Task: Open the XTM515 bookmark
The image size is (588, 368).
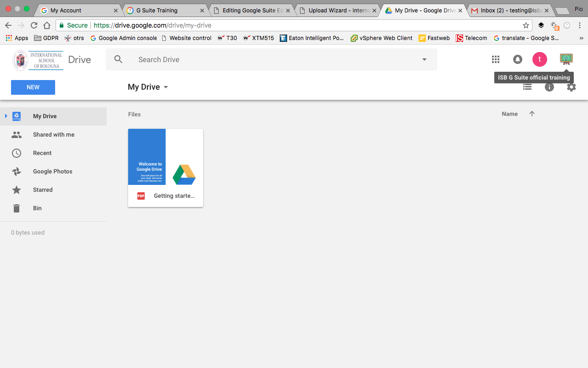Action: [x=258, y=38]
